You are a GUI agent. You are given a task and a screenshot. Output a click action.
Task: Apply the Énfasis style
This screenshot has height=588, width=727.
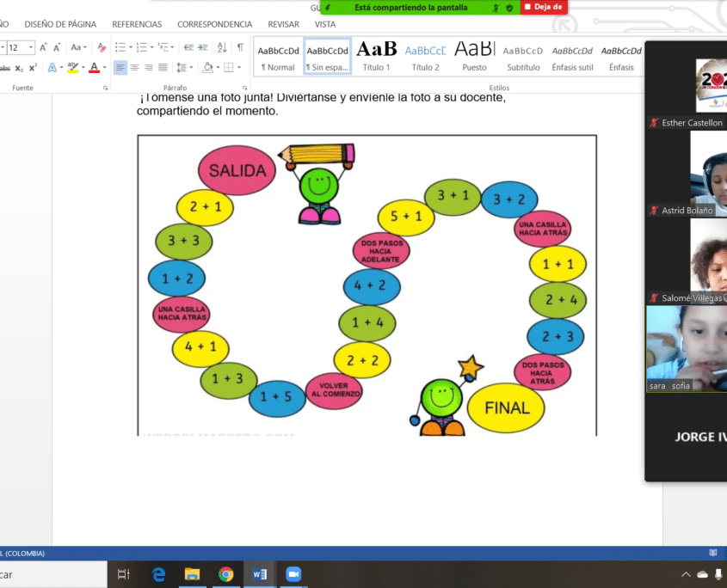[621, 57]
